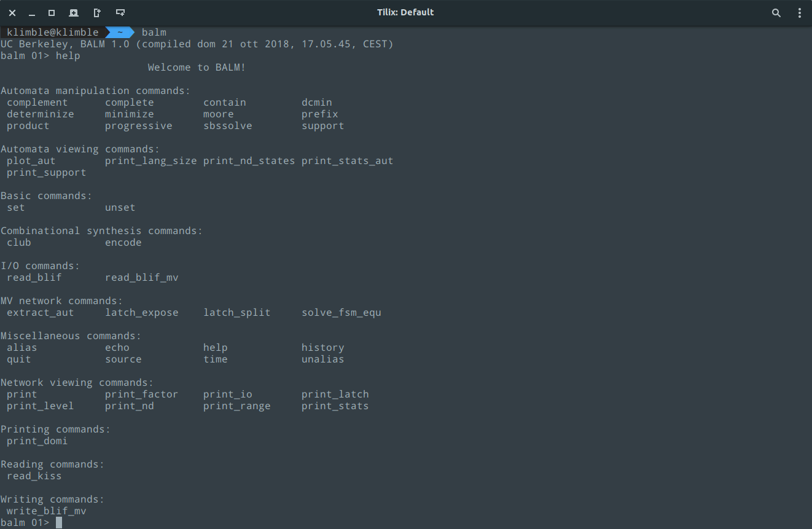Viewport: 812px width, 529px height.
Task: Click the 'unalias' command name
Action: (323, 359)
